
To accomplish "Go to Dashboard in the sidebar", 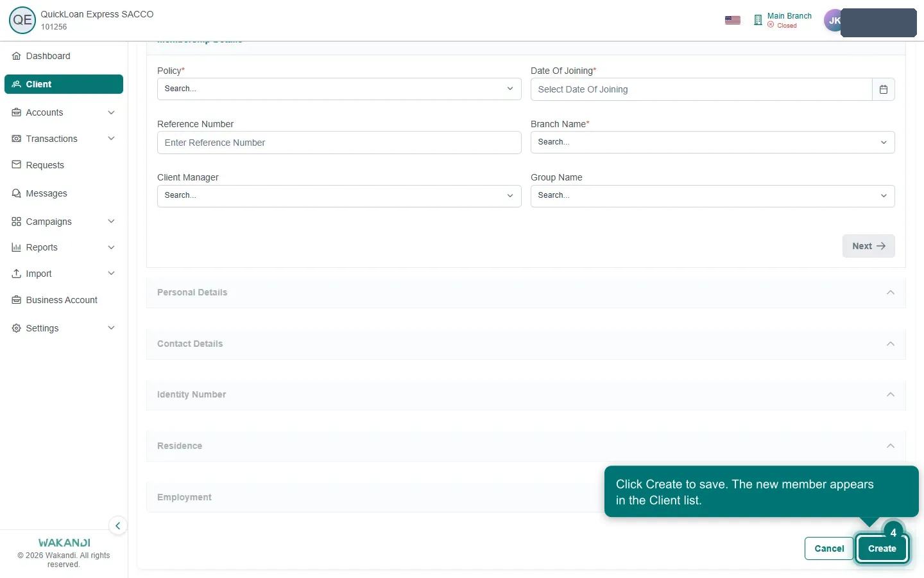I will click(64, 56).
